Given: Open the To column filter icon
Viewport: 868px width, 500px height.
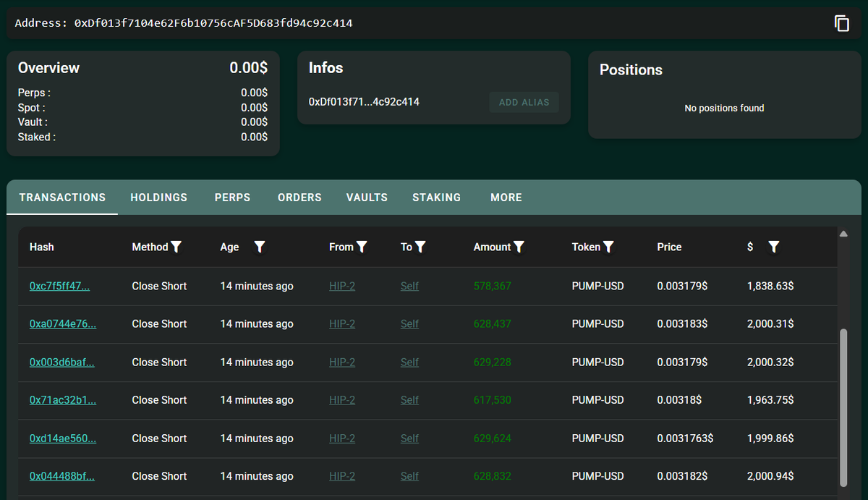Looking at the screenshot, I should pyautogui.click(x=420, y=247).
